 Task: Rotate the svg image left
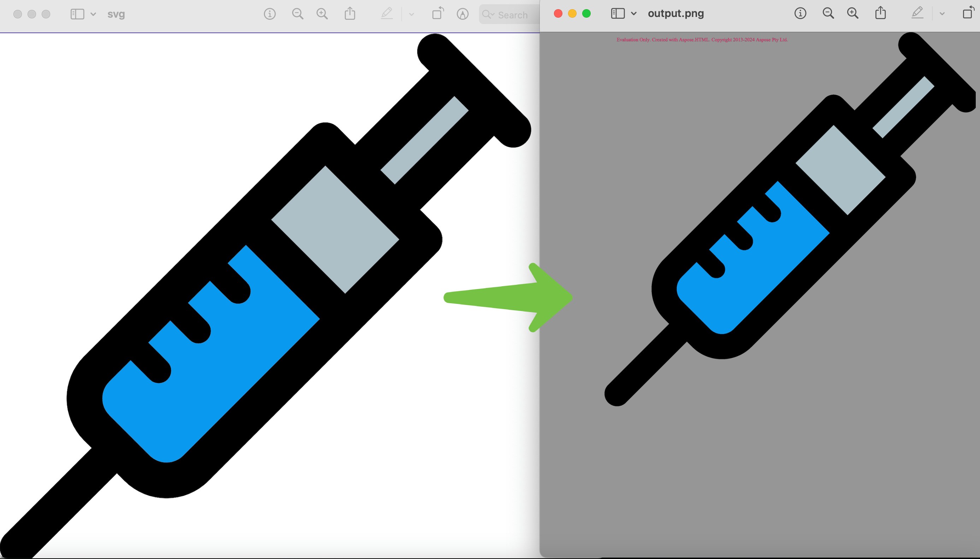click(437, 14)
